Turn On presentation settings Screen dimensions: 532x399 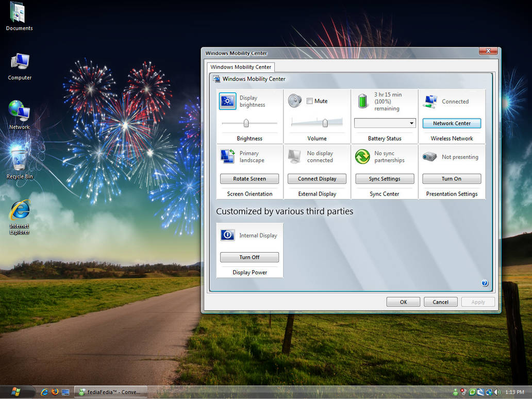click(452, 178)
